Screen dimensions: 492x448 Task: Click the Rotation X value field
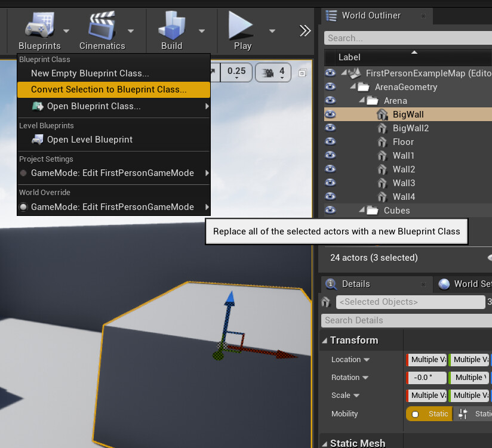pyautogui.click(x=428, y=378)
